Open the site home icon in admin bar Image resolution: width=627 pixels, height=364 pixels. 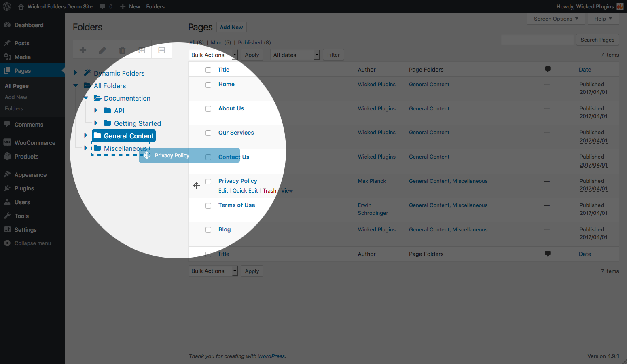click(x=21, y=6)
